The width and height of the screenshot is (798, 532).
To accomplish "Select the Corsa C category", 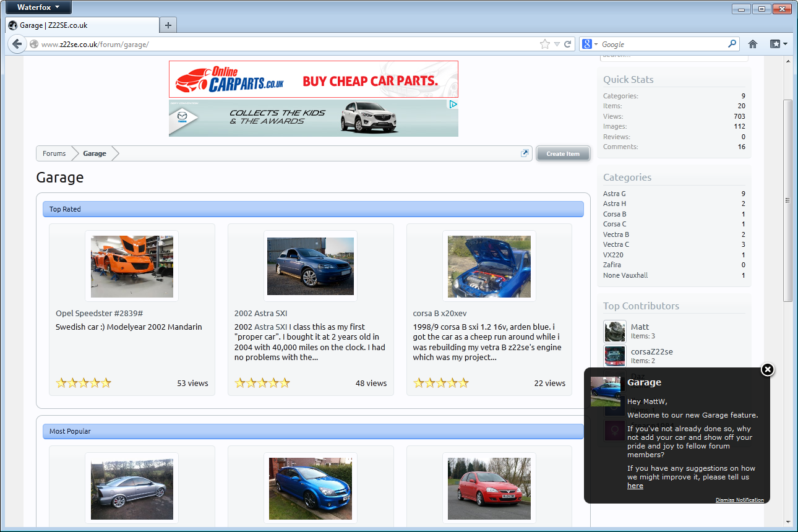I will coord(614,224).
